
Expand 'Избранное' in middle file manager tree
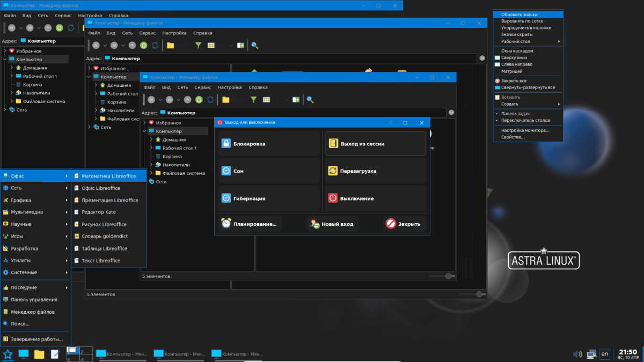click(89, 68)
